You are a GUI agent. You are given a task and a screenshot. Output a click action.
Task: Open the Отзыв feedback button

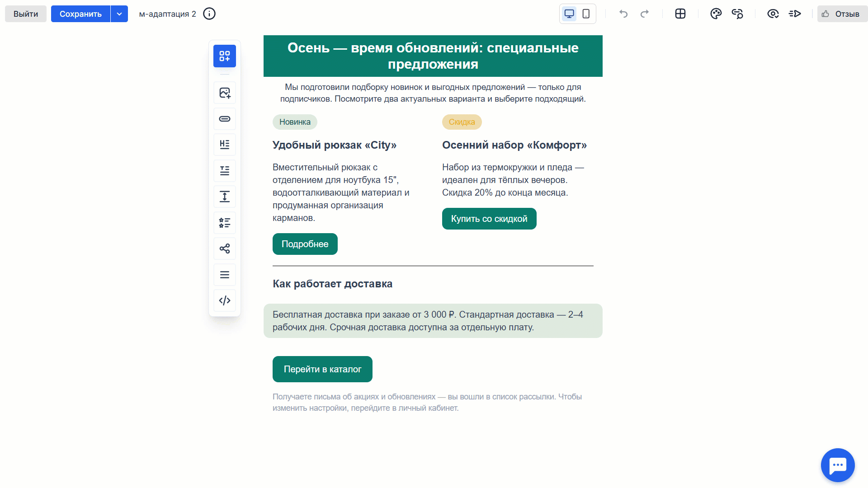point(841,14)
